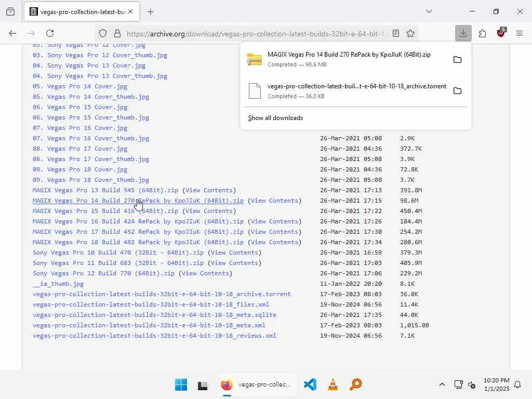Click the muted volume tray icon
The image size is (532, 399).
coord(472,385)
